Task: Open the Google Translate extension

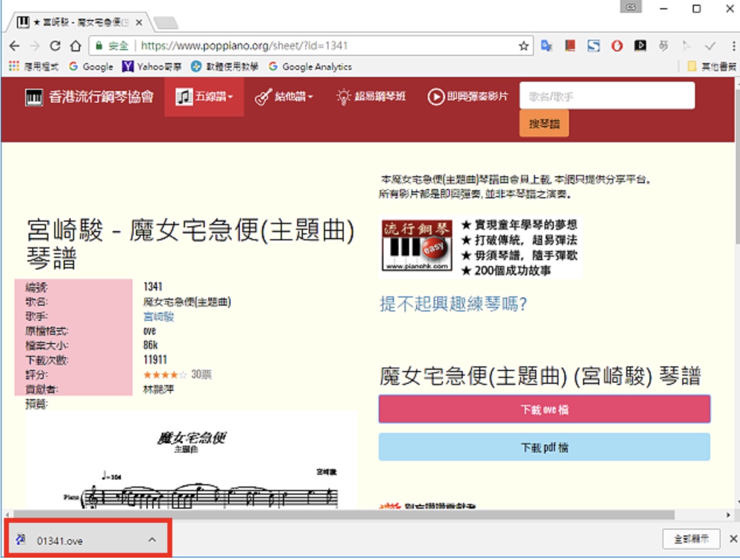Action: coord(547,45)
